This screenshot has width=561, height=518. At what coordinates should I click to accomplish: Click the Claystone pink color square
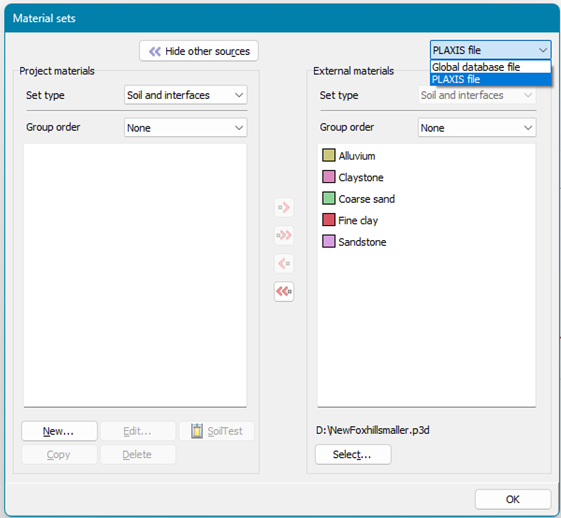pos(328,177)
